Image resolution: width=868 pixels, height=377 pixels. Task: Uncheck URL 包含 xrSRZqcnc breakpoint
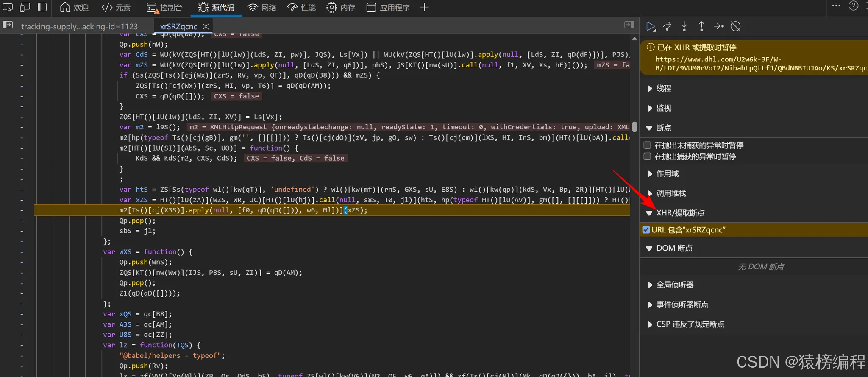point(646,230)
